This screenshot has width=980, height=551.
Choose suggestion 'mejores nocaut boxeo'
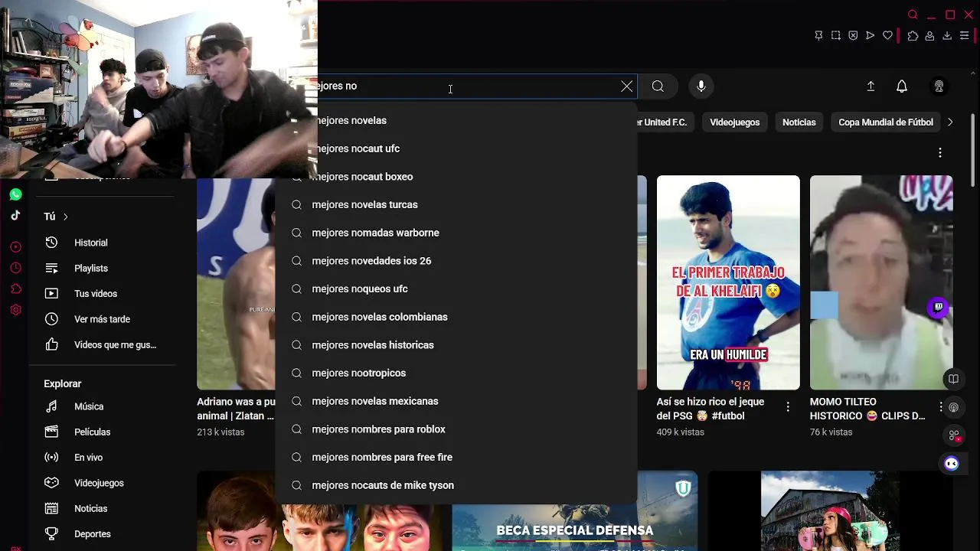456,177
